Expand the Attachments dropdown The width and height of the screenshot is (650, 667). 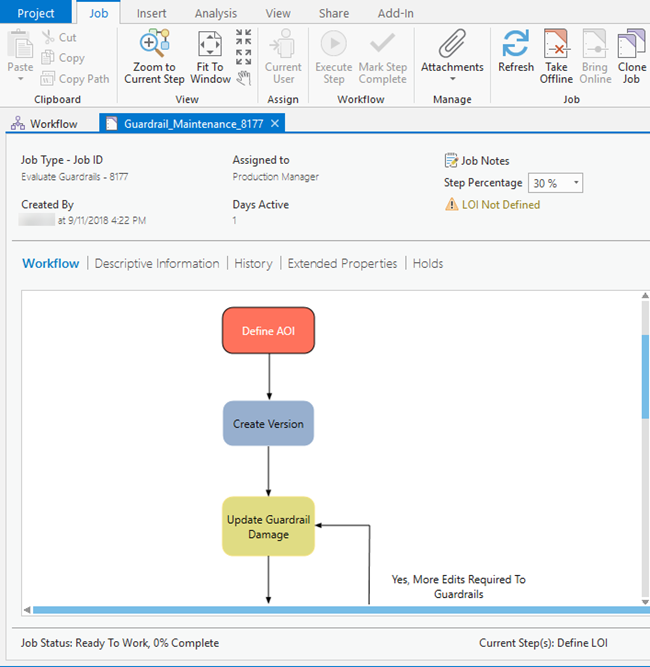tap(452, 78)
